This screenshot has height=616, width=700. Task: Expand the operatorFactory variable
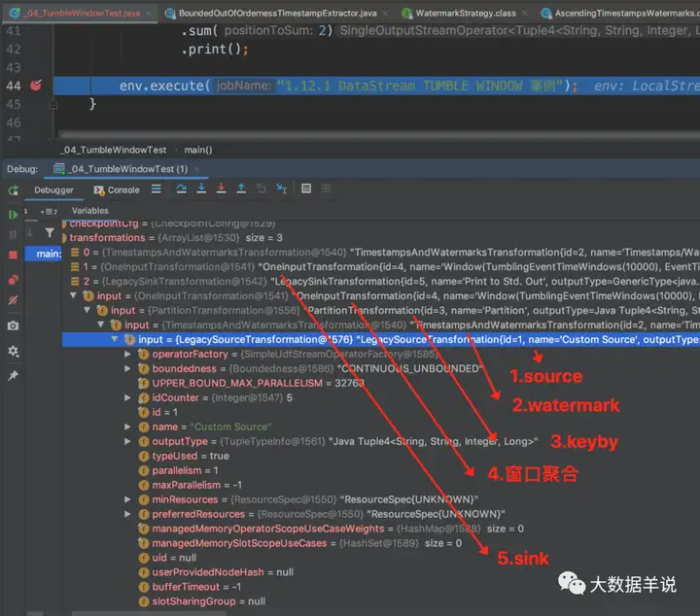tap(127, 354)
